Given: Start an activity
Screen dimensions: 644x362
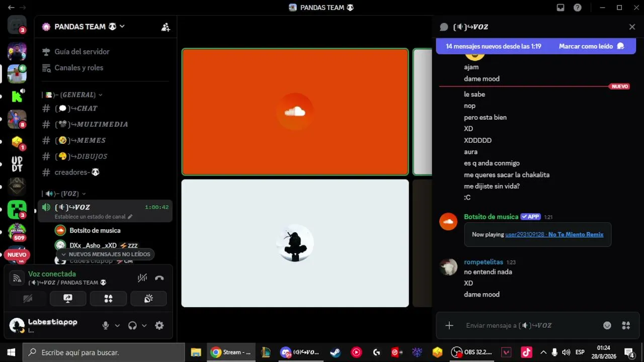Looking at the screenshot, I should (108, 299).
